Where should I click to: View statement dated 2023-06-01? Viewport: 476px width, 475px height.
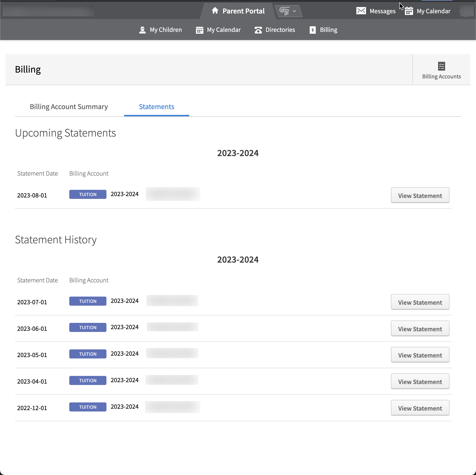tap(420, 329)
